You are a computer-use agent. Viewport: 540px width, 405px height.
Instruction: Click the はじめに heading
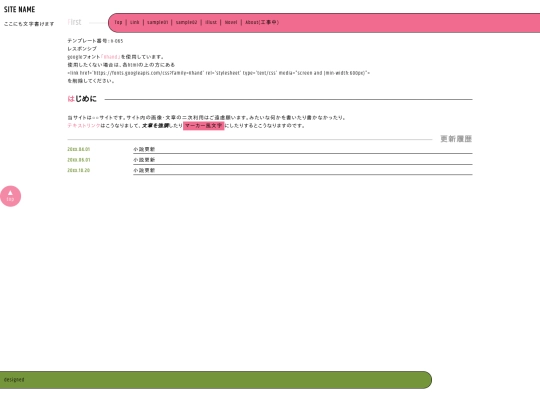pos(82,99)
